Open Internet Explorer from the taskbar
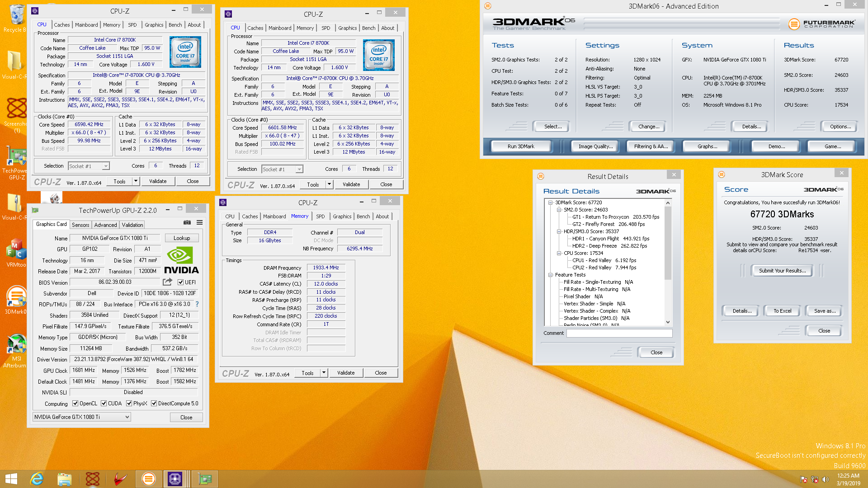The width and height of the screenshot is (868, 488). (37, 479)
